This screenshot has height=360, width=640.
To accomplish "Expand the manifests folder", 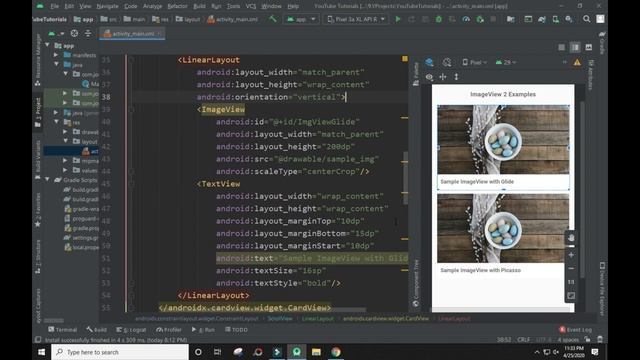I will coord(56,55).
